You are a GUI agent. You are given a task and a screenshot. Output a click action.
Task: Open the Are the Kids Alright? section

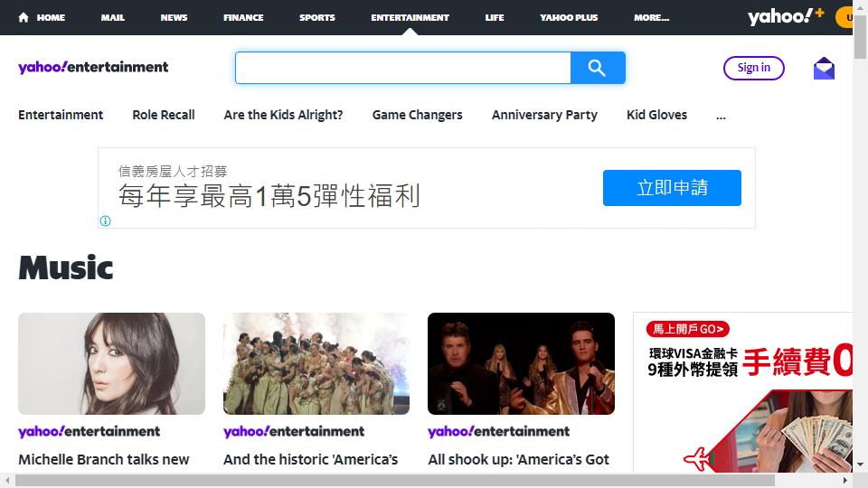click(283, 115)
